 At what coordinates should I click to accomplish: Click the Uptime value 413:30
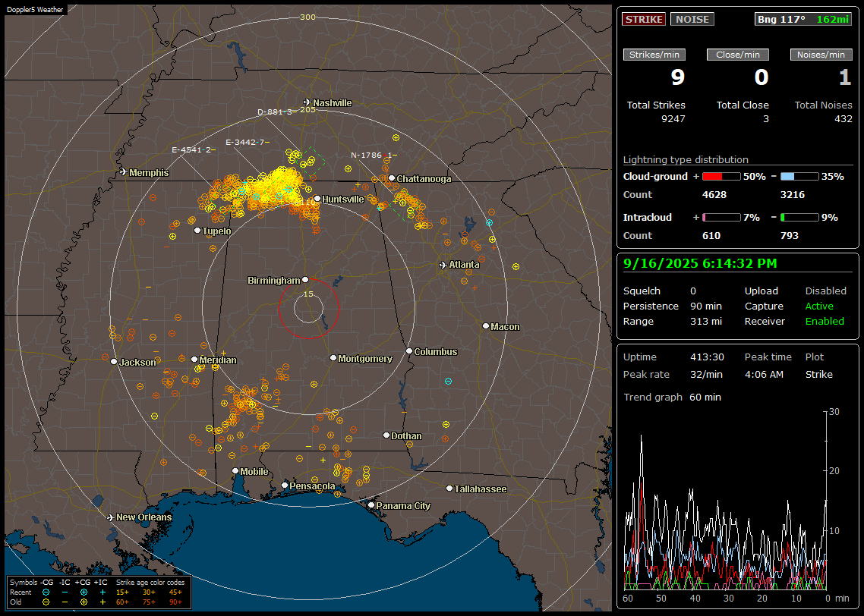707,357
